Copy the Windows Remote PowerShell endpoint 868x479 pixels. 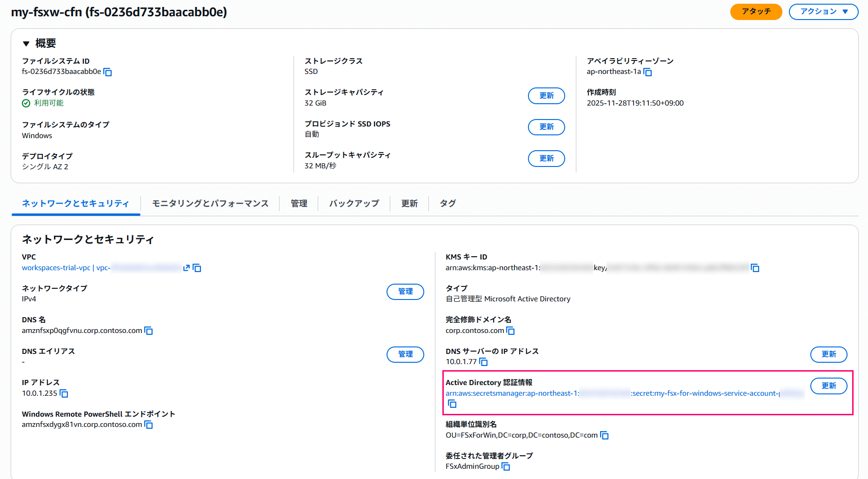coord(149,425)
